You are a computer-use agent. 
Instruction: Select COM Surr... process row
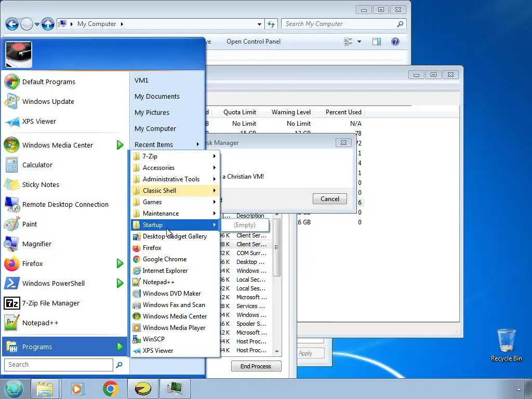pyautogui.click(x=246, y=253)
